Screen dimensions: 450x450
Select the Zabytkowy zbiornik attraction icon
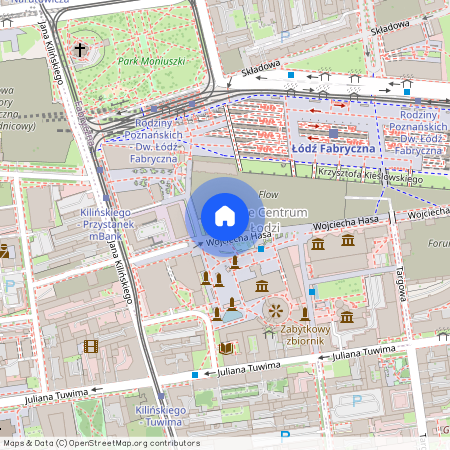tap(276, 311)
